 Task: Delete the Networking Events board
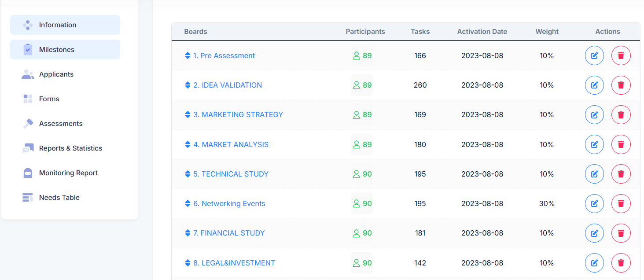tap(621, 203)
